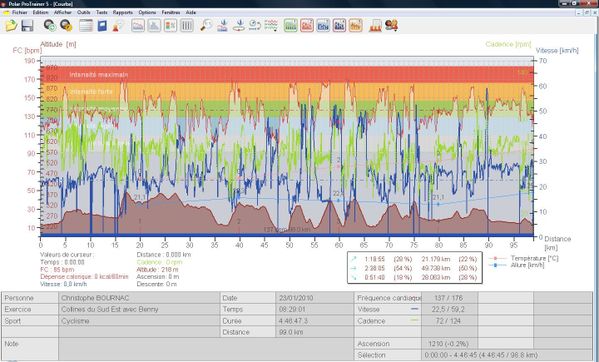This screenshot has height=362, width=599.
Task: Open the green bar chart report icon
Action: (x=291, y=26)
